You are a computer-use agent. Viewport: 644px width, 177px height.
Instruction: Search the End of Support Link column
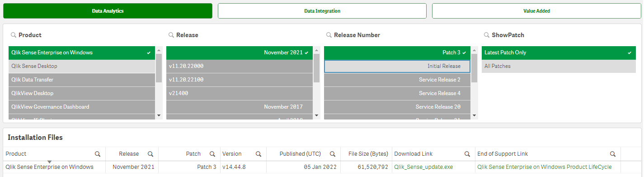pyautogui.click(x=613, y=154)
